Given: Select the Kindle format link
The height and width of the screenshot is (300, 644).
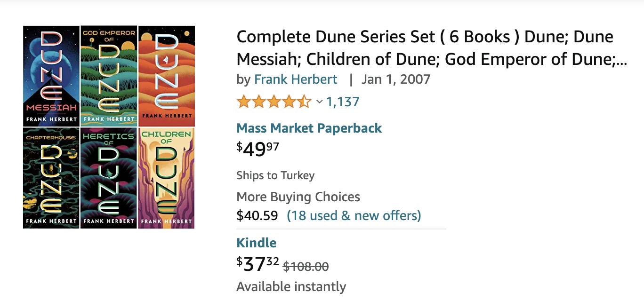Looking at the screenshot, I should click(256, 243).
